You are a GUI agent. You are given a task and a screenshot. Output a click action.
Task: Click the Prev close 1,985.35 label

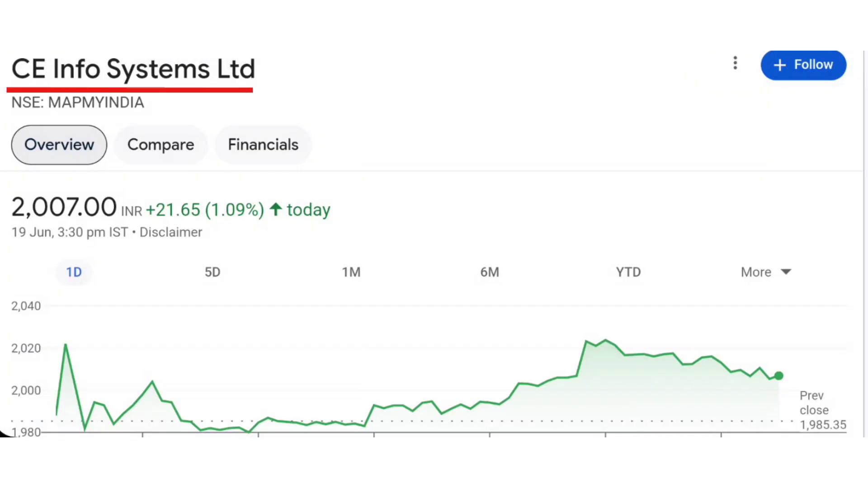pyautogui.click(x=822, y=410)
